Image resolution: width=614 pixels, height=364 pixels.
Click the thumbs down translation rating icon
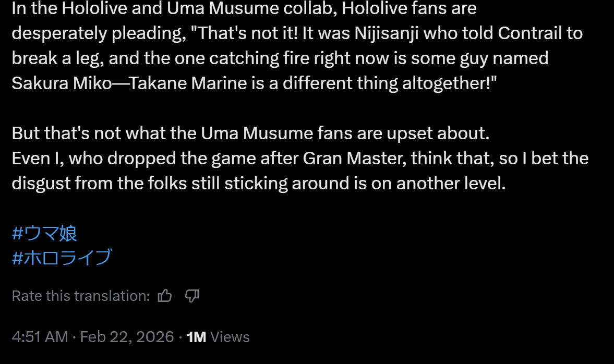[192, 296]
